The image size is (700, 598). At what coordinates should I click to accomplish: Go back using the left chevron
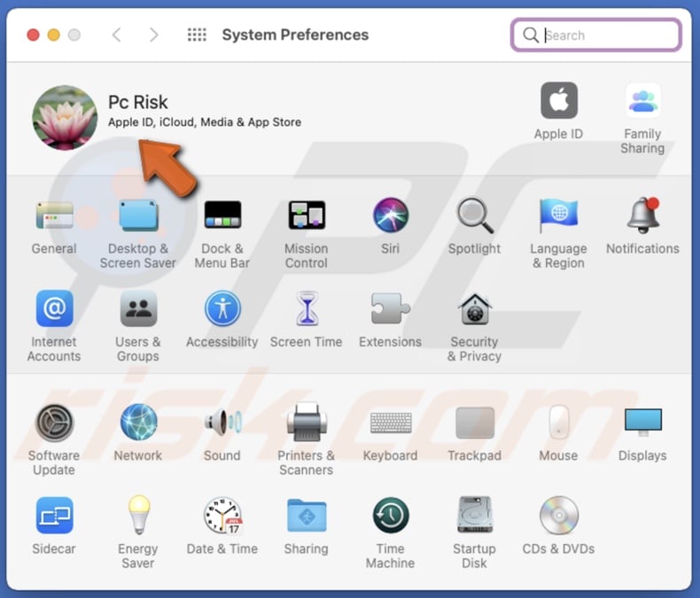(116, 35)
